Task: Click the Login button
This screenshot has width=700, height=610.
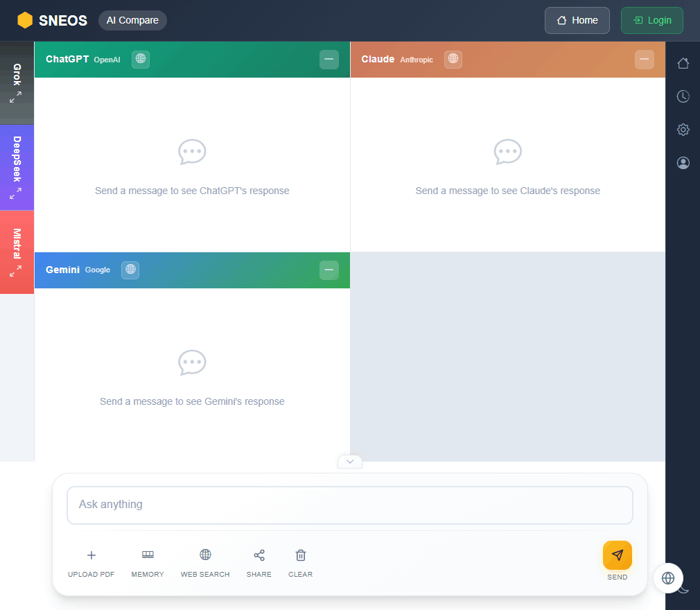Action: click(x=651, y=21)
